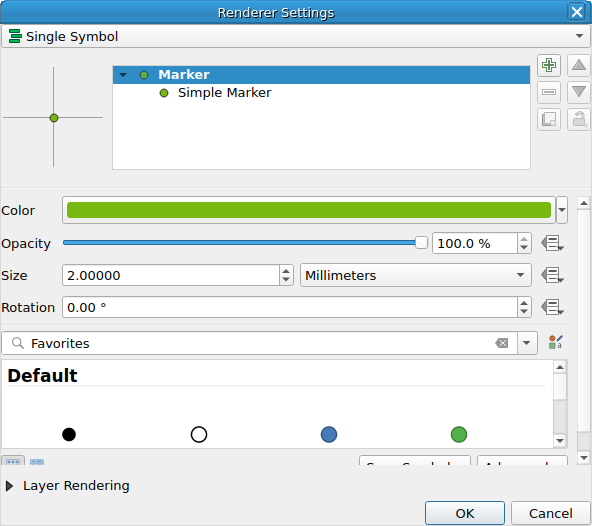Switch symbol list to list view
This screenshot has width=592, height=526.
(x=37, y=461)
